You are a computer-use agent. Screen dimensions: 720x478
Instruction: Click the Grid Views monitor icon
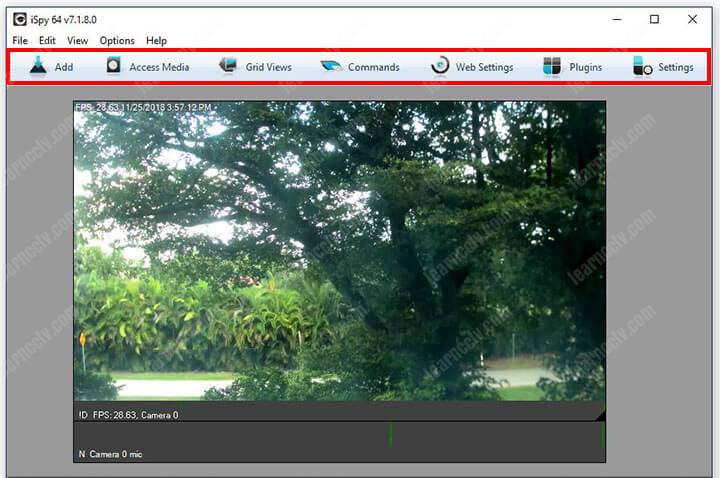(229, 67)
